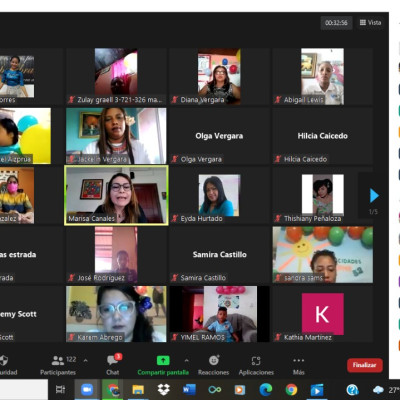Go to next page of video gallery
The width and height of the screenshot is (400, 400).
[374, 196]
